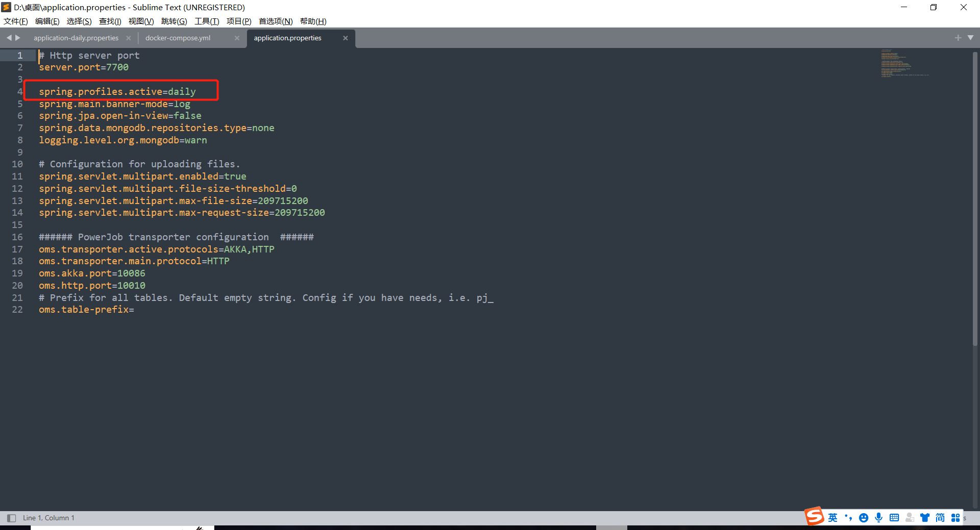
Task: Click the next tab arrow in tab bar
Action: 18,38
